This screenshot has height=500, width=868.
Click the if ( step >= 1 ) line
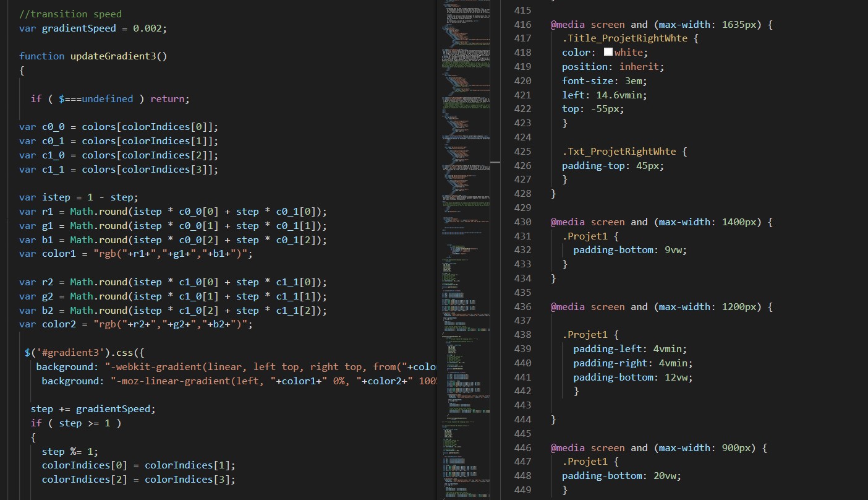[76, 423]
